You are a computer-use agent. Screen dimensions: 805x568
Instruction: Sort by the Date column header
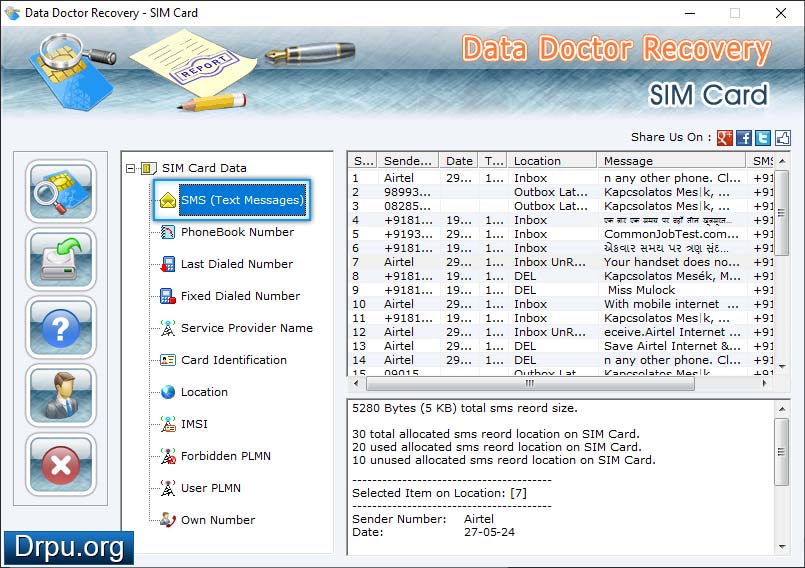(x=458, y=161)
